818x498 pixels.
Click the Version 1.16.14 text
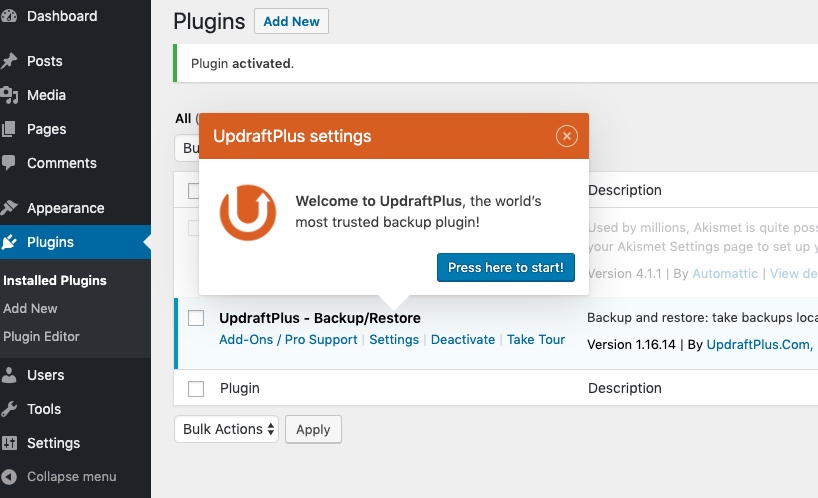631,345
